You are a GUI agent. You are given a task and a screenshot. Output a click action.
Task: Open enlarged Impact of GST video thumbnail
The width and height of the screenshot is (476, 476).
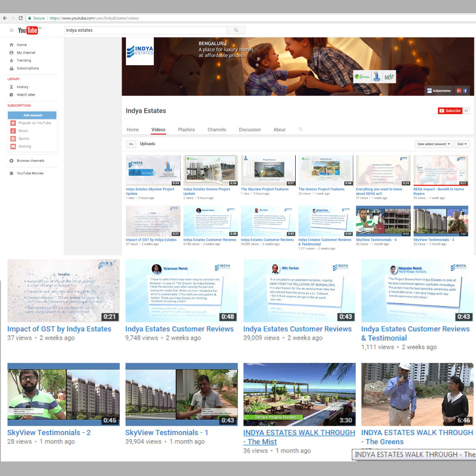[63, 290]
